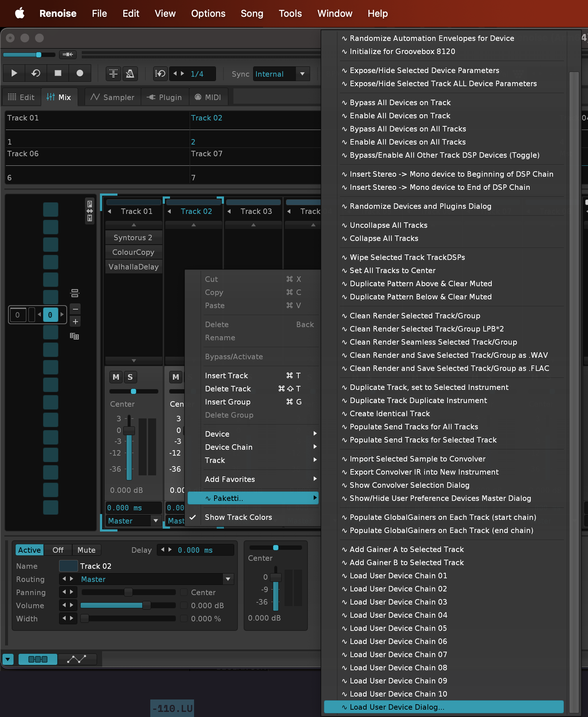Viewport: 588px width, 717px height.
Task: Click the Mute track state button
Action: 86,550
